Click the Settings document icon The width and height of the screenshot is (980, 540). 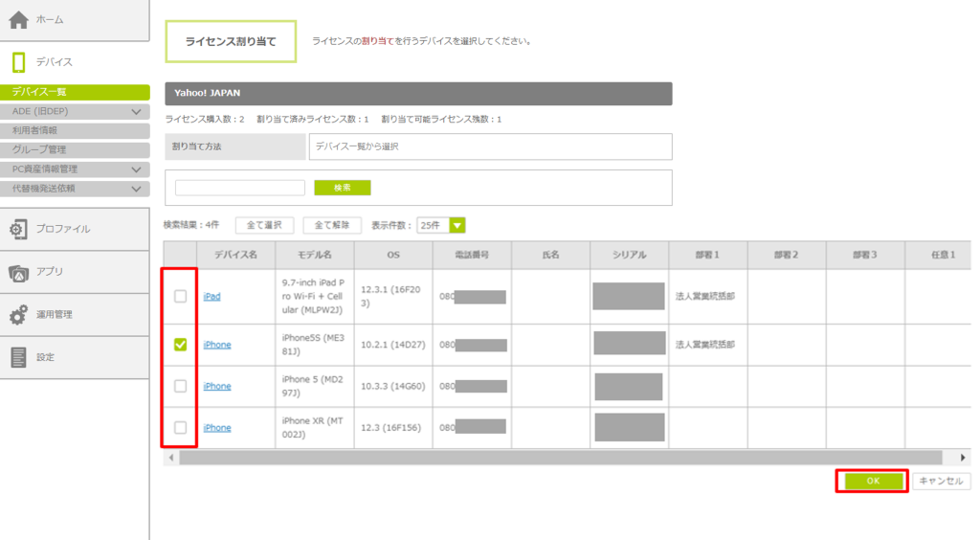pos(18,357)
